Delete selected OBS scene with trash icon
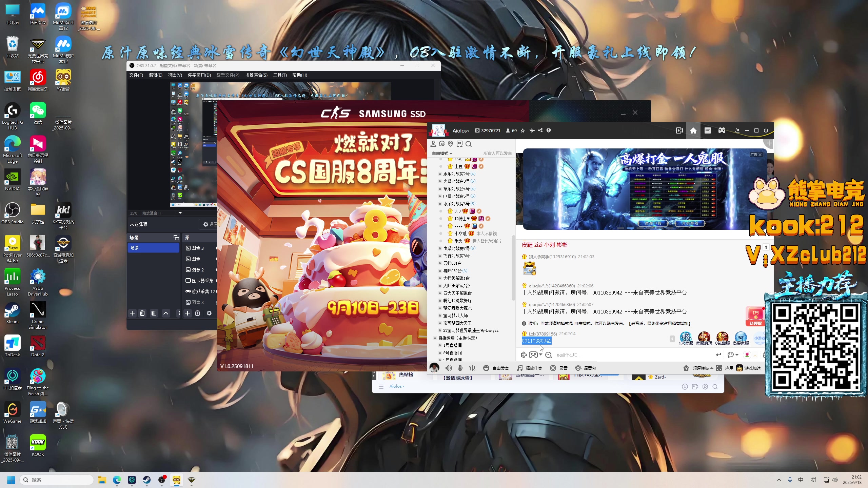The image size is (868, 488). click(x=142, y=313)
